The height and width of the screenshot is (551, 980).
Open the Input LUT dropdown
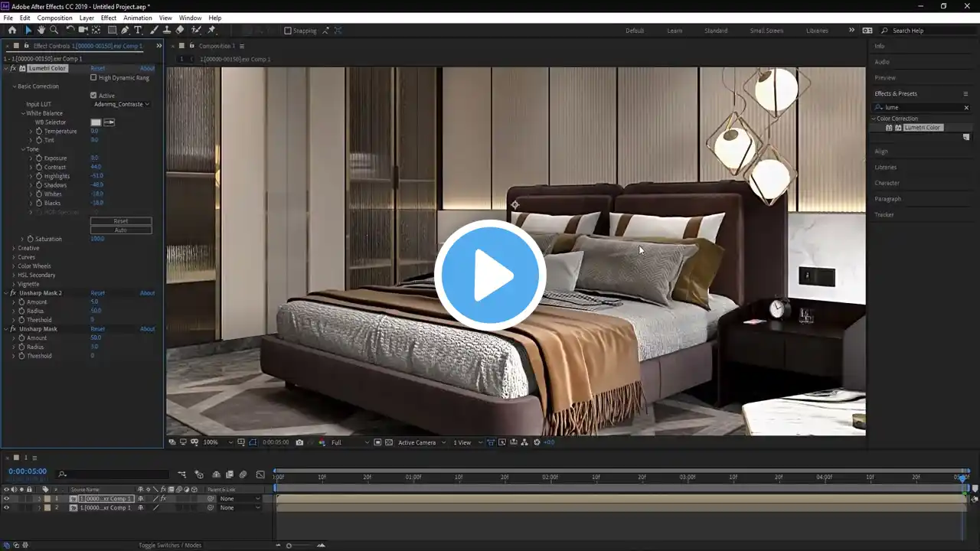tap(121, 104)
